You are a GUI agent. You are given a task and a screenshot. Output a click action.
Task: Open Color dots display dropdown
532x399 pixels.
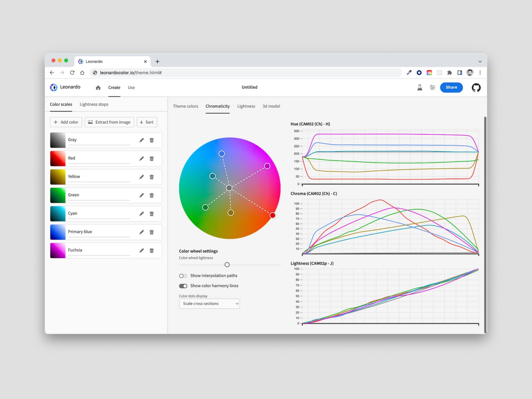(209, 304)
